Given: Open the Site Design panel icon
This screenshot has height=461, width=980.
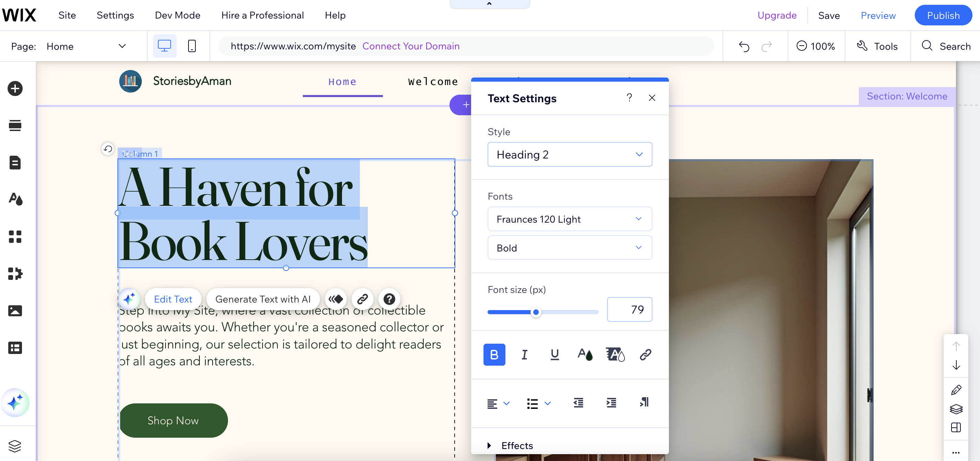Looking at the screenshot, I should tap(15, 199).
